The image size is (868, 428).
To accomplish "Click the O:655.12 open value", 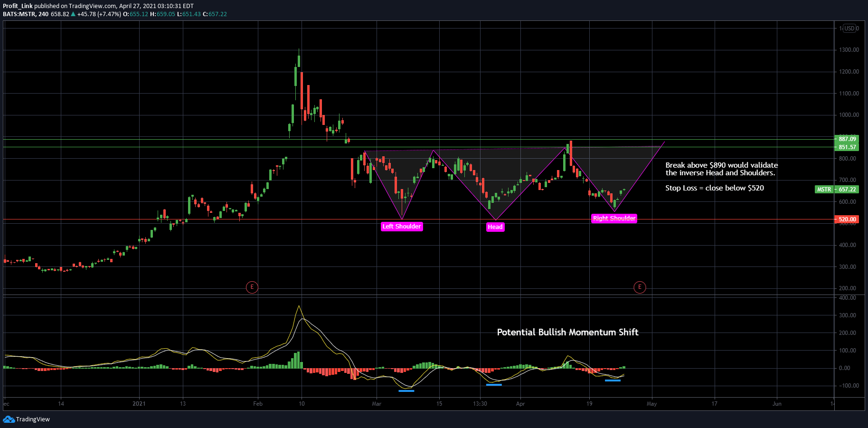I will (x=136, y=14).
